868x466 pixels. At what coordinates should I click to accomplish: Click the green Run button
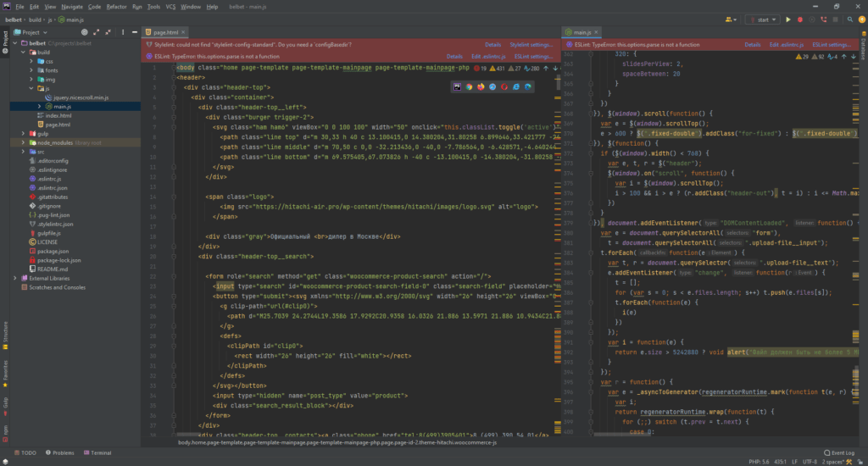tap(787, 19)
